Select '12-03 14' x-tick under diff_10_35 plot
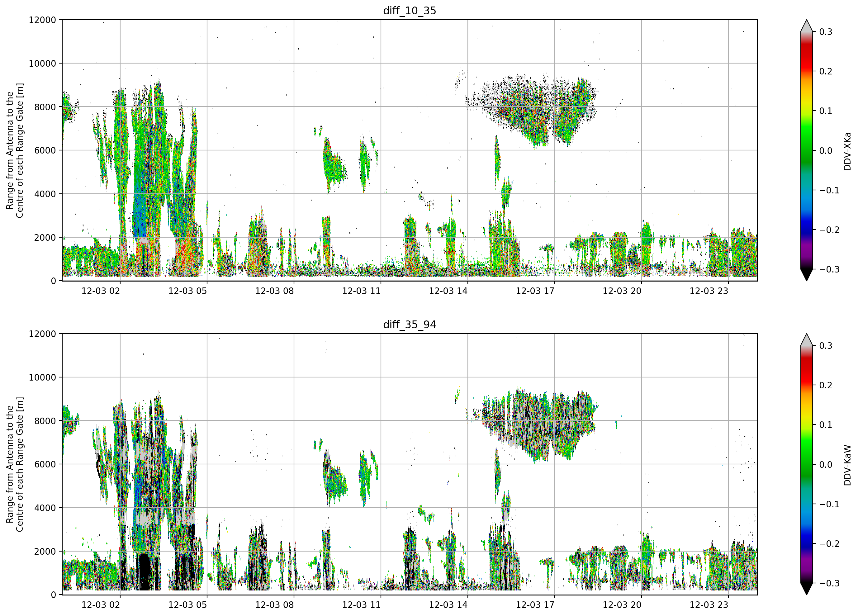Screen dimensions: 858x616 [448, 291]
